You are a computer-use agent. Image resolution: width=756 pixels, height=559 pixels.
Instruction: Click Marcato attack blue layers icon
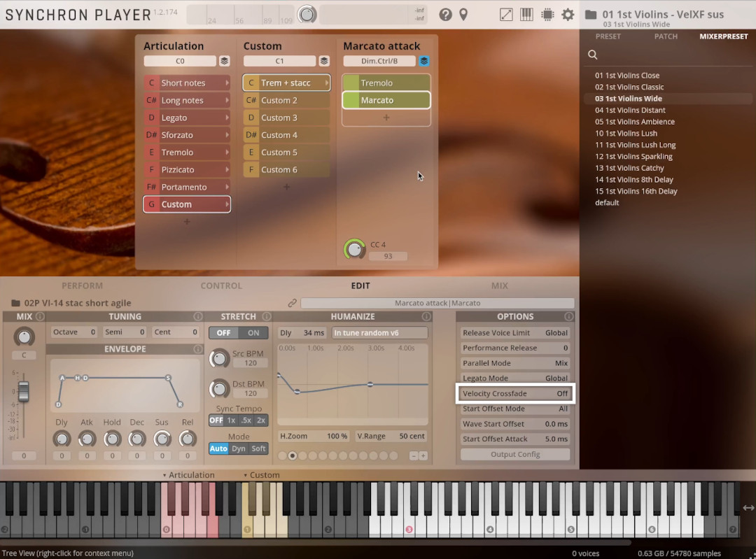423,61
